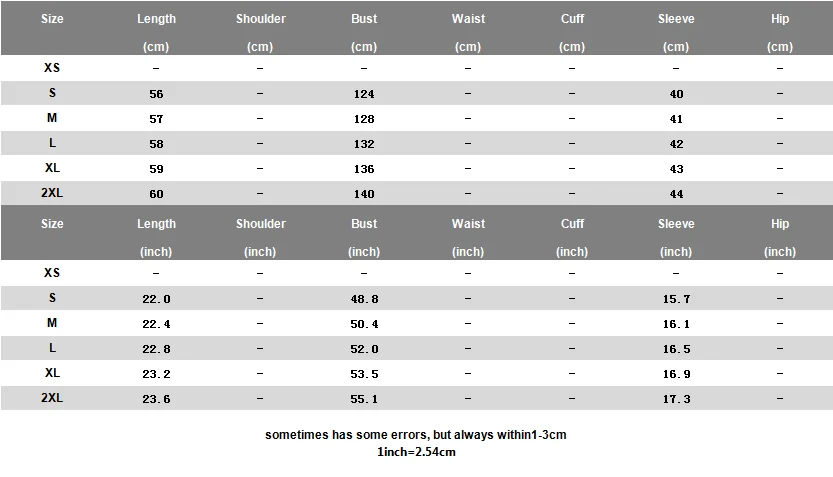833x477 pixels.
Task: Click the Length (cm) column header
Action: tap(156, 32)
